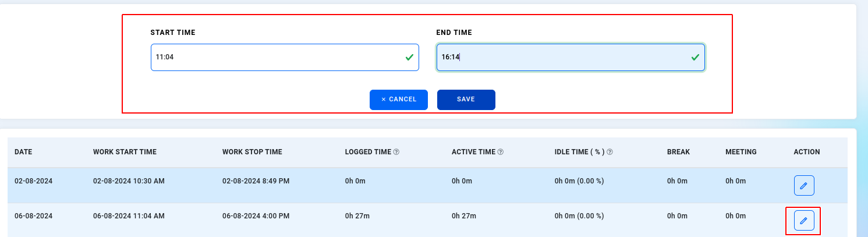868x237 pixels.
Task: Focus the Start Time input showing 11:04
Action: (285, 58)
